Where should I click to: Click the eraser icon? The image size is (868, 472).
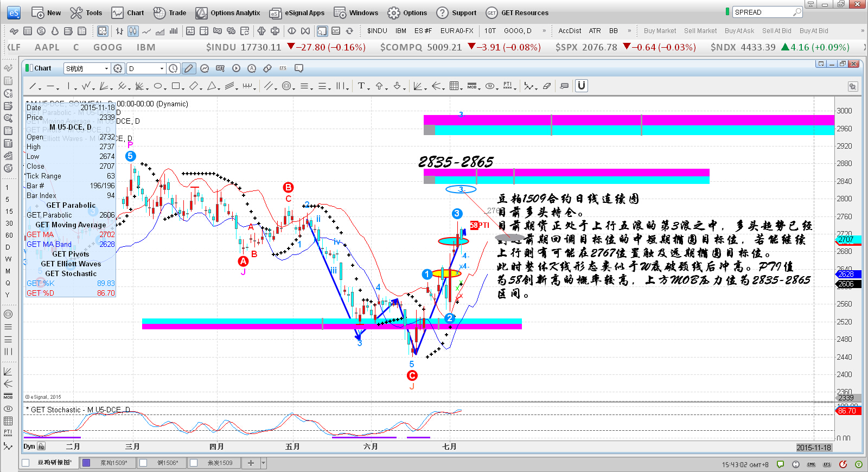tap(547, 86)
